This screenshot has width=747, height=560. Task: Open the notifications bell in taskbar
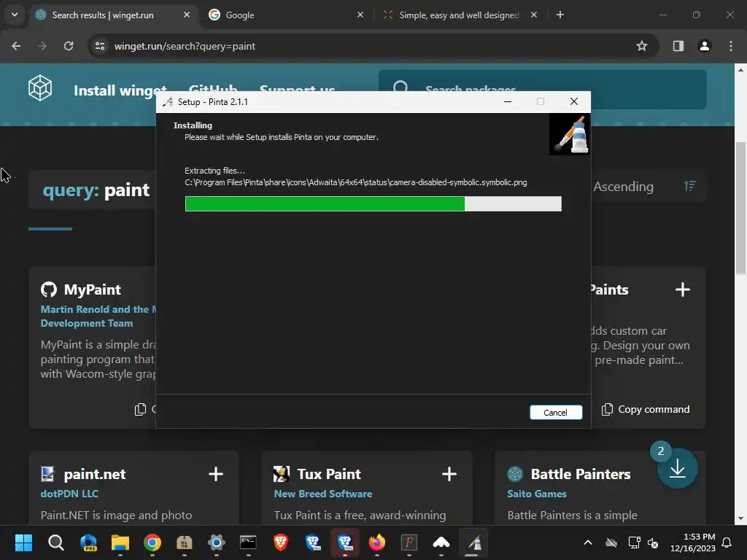click(x=727, y=542)
